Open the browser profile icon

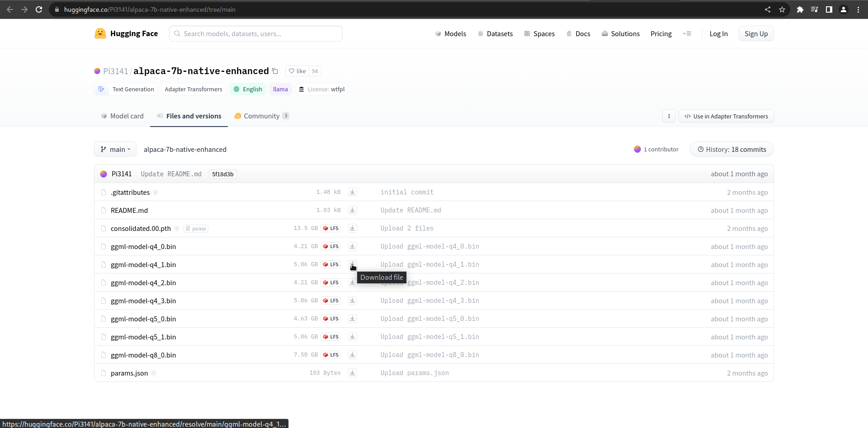844,9
